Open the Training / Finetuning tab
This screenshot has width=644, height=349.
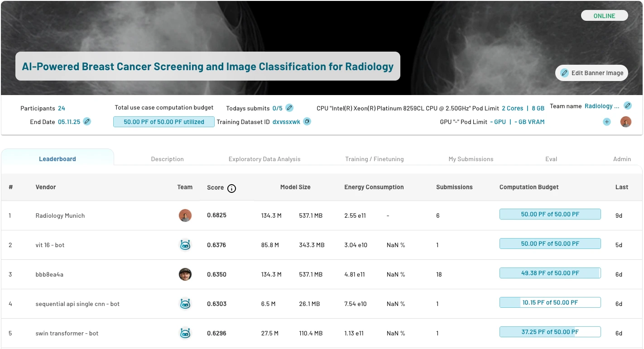375,159
